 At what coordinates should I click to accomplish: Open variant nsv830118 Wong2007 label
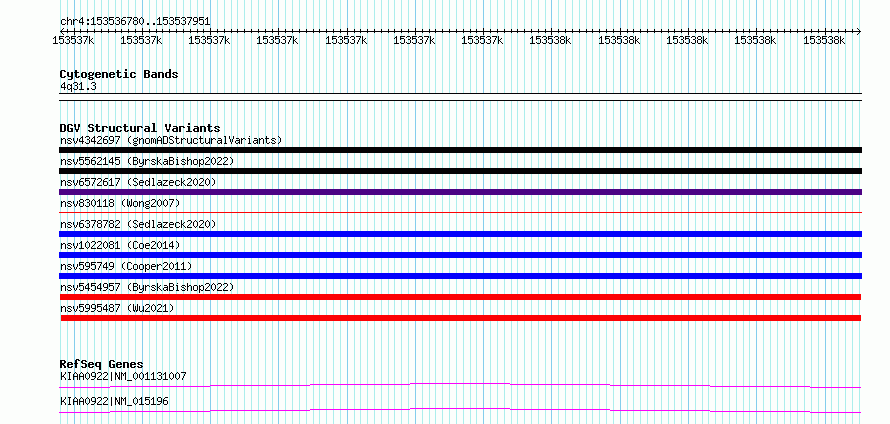[x=120, y=203]
